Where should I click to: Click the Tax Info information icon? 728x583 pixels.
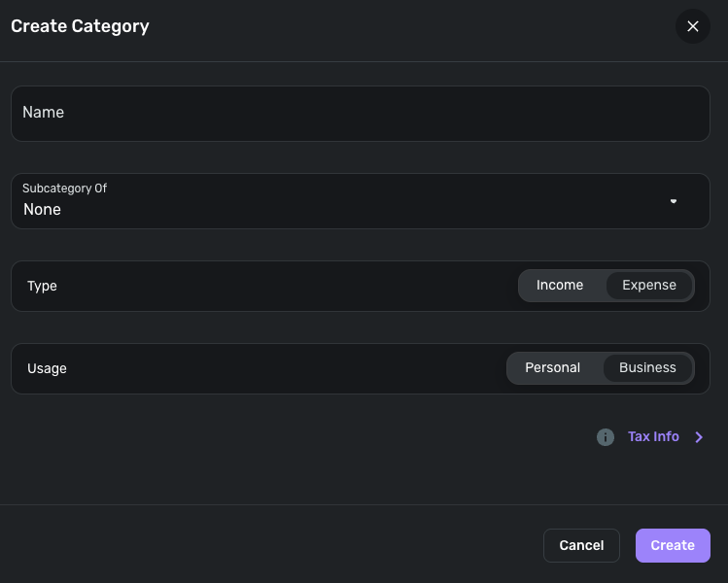tap(606, 437)
